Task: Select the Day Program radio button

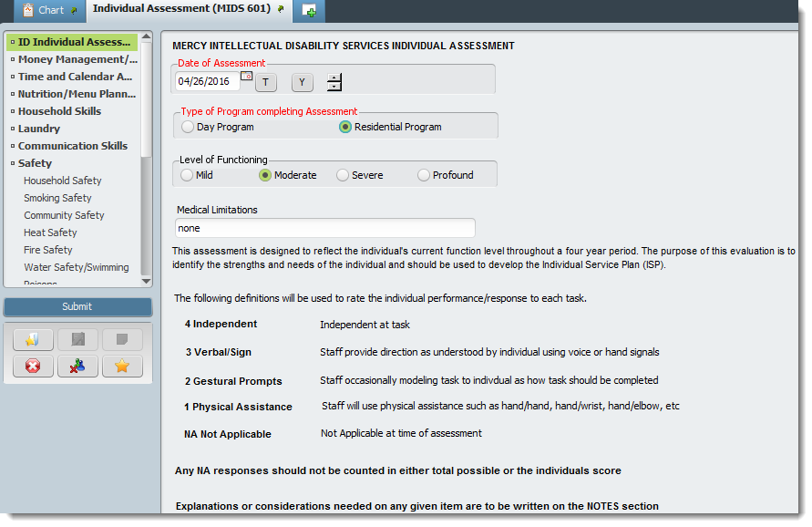Action: click(188, 127)
